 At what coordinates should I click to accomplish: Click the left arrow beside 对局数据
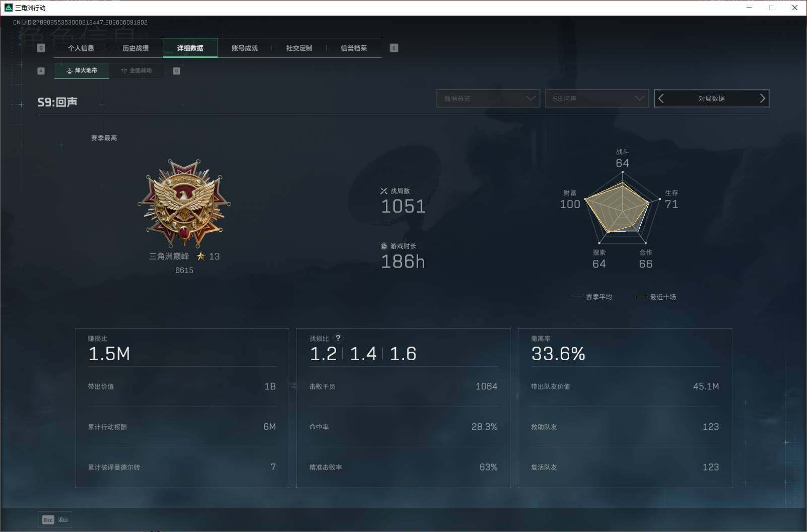click(661, 98)
